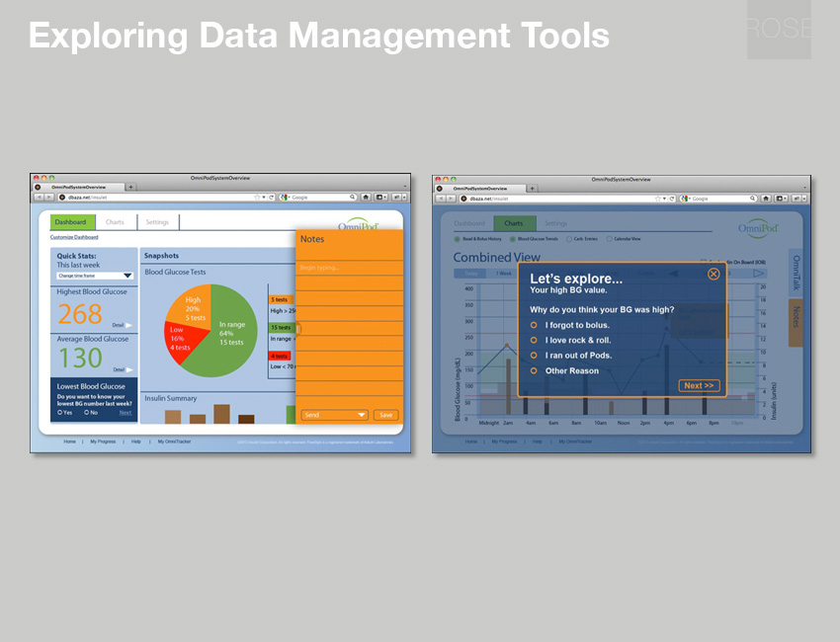Click 'Next >>' button in dialog

[699, 385]
